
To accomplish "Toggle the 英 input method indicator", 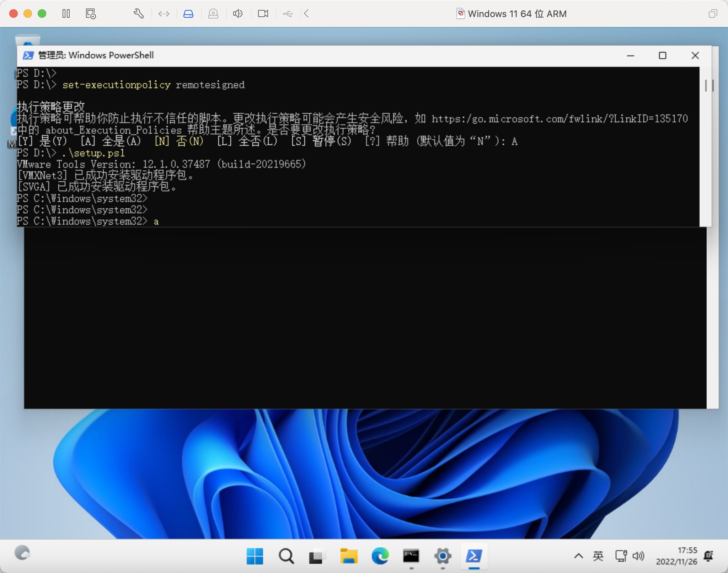I will point(598,556).
